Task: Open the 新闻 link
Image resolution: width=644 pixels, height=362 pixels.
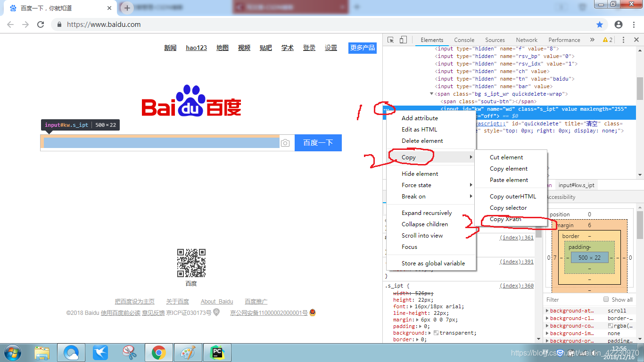Action: pyautogui.click(x=170, y=48)
